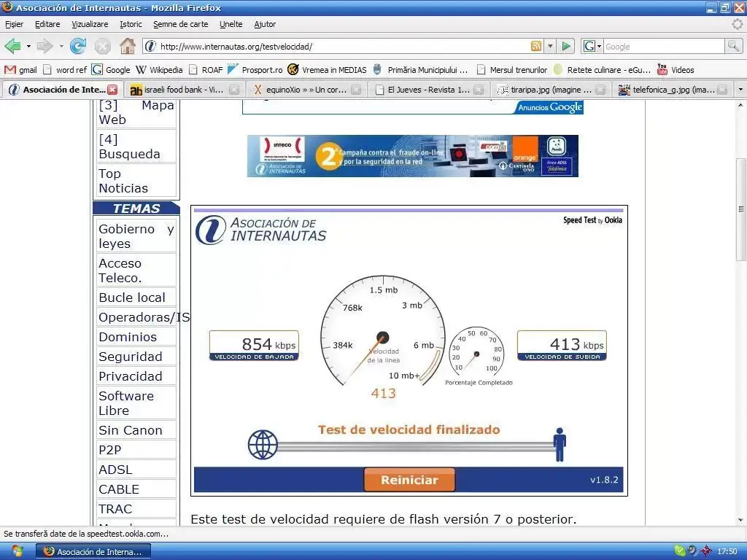
Task: Open the gmail bookmark
Action: (x=20, y=70)
